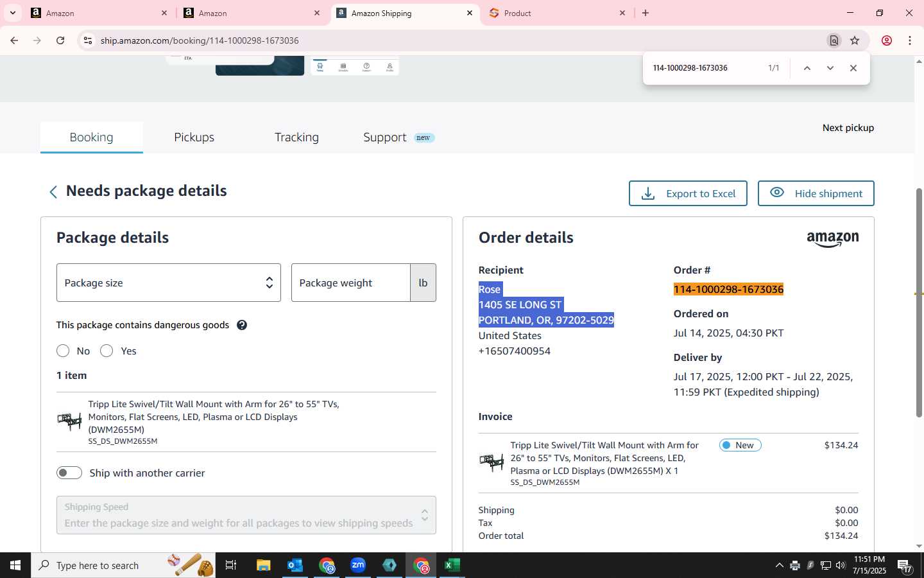
Task: Click Hide shipment button
Action: [x=816, y=193]
